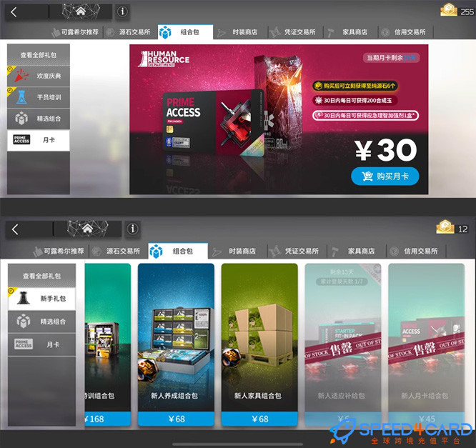Select 组合包 tab in upper shop

[185, 32]
